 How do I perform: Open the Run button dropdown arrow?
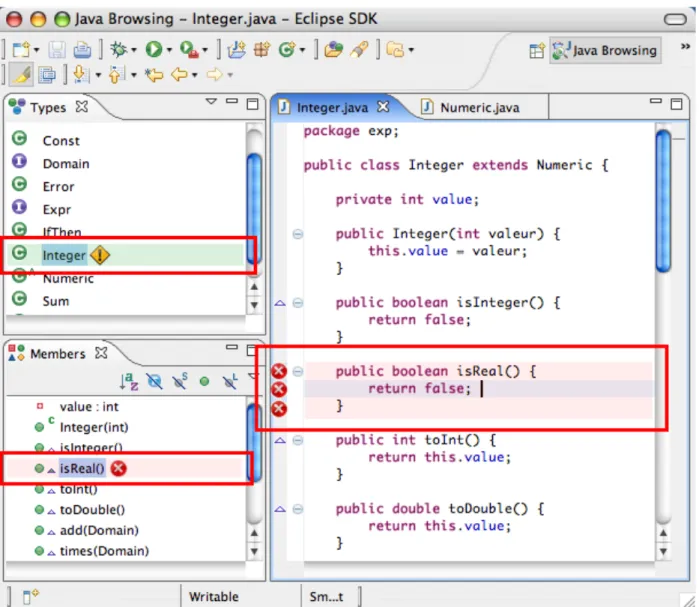pyautogui.click(x=169, y=50)
